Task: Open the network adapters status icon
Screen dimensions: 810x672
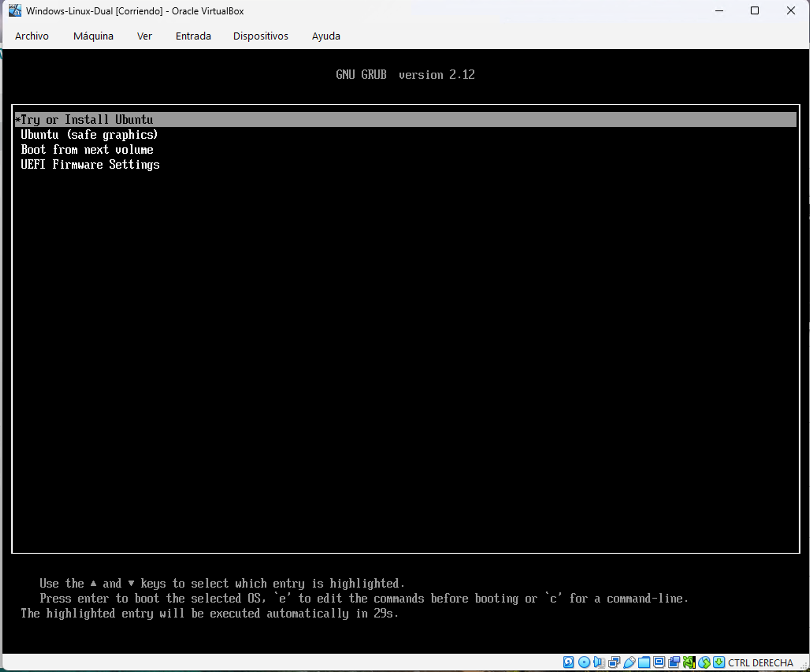Action: click(614, 662)
